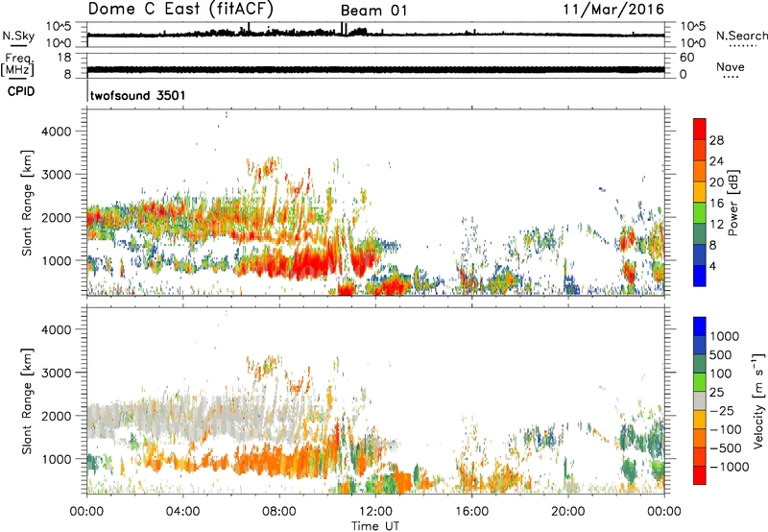Click the "Beam 01" label
Viewport: 768px width, 532px height.
tap(373, 11)
